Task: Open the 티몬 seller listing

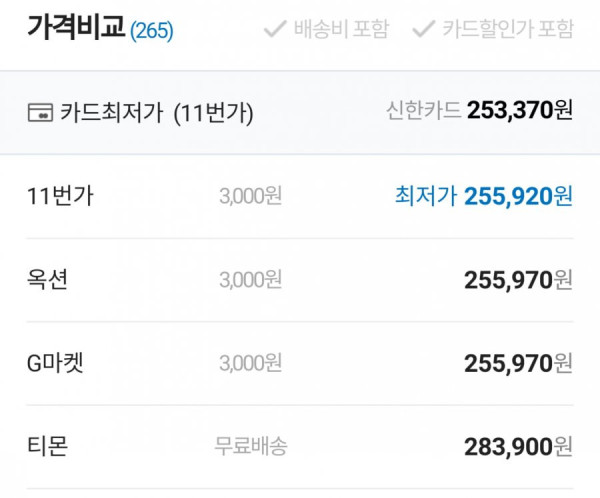Action: click(300, 447)
